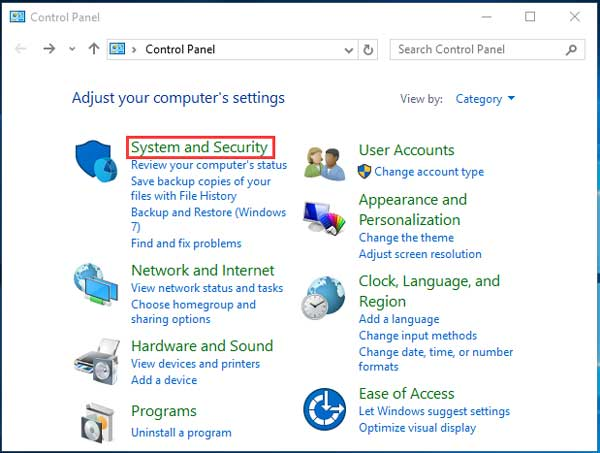
Task: Click the Clock, Language, and Region icon
Action: (325, 298)
